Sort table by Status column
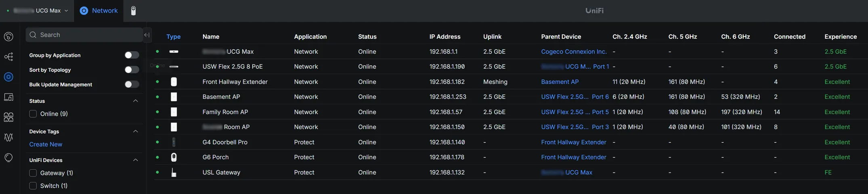The image size is (868, 194). [367, 37]
